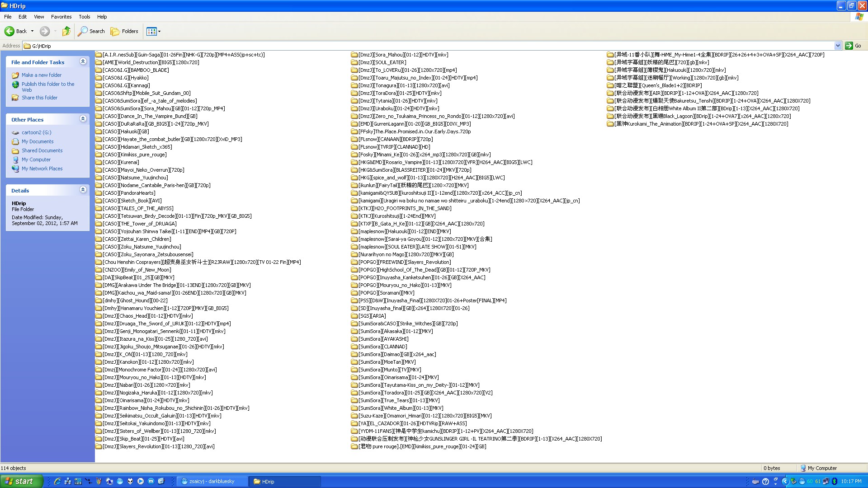Click the Up one level folder icon
868x488 pixels.
(66, 31)
